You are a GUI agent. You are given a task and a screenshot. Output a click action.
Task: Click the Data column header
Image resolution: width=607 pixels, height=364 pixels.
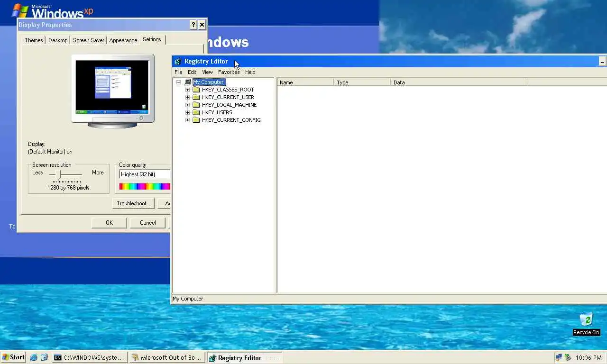click(x=459, y=82)
